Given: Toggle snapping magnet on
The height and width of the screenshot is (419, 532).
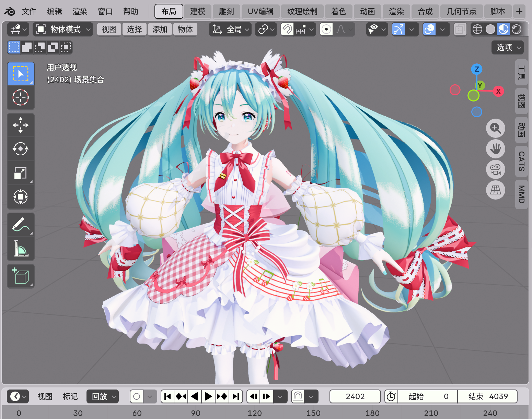Looking at the screenshot, I should click(287, 29).
